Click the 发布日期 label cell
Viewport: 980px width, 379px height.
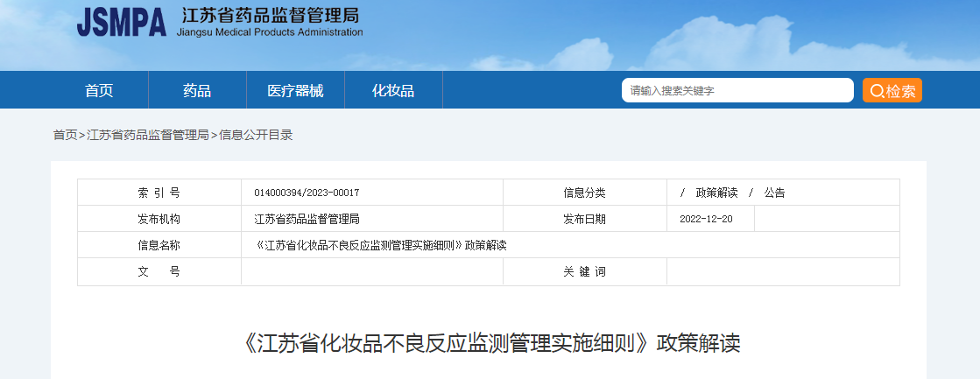pyautogui.click(x=584, y=219)
